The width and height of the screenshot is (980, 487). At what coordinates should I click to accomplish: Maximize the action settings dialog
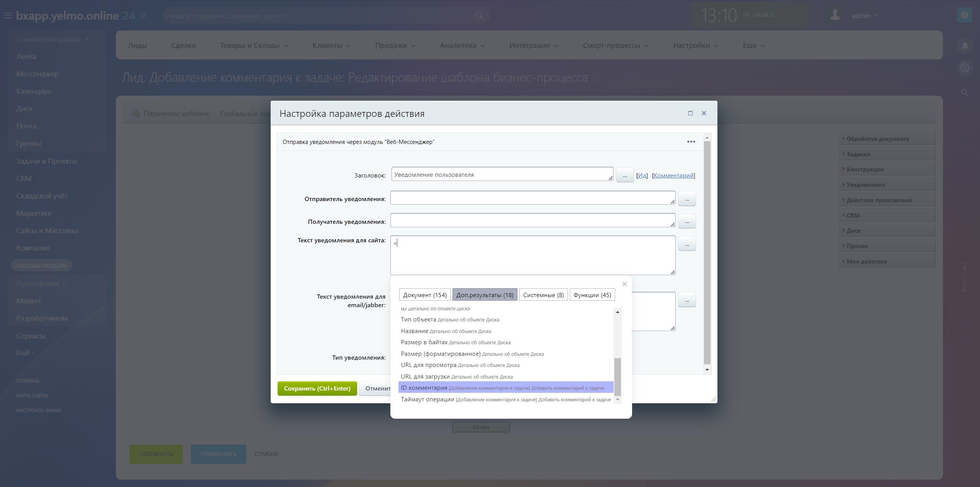(690, 113)
